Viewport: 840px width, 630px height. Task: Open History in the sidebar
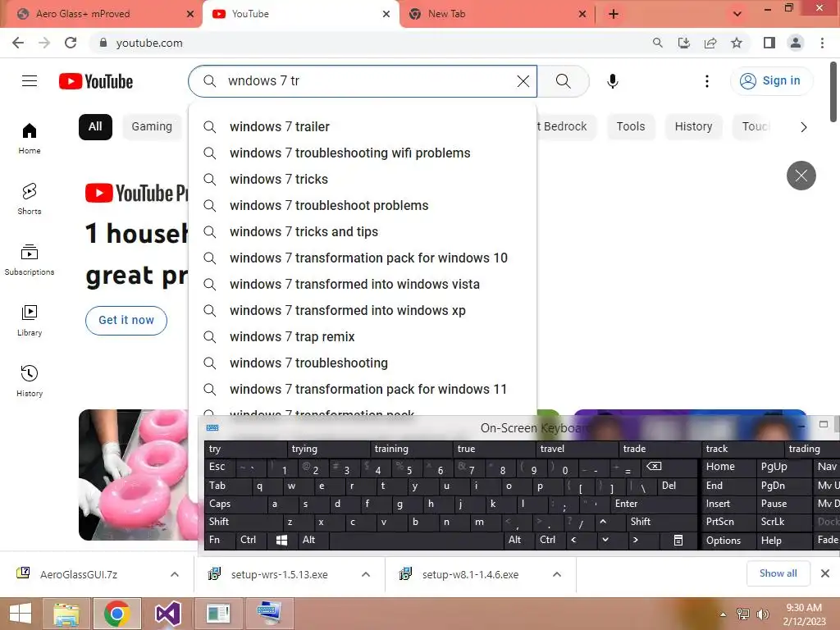coord(30,381)
